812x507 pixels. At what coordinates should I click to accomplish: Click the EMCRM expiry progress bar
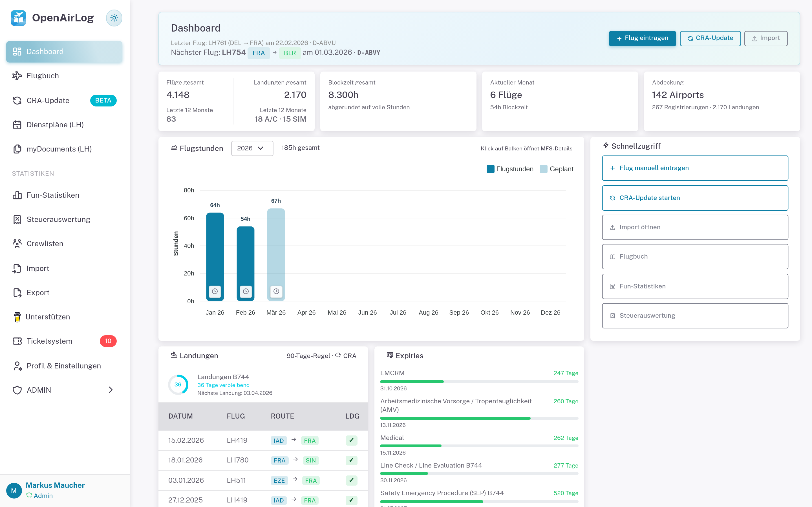pyautogui.click(x=479, y=382)
